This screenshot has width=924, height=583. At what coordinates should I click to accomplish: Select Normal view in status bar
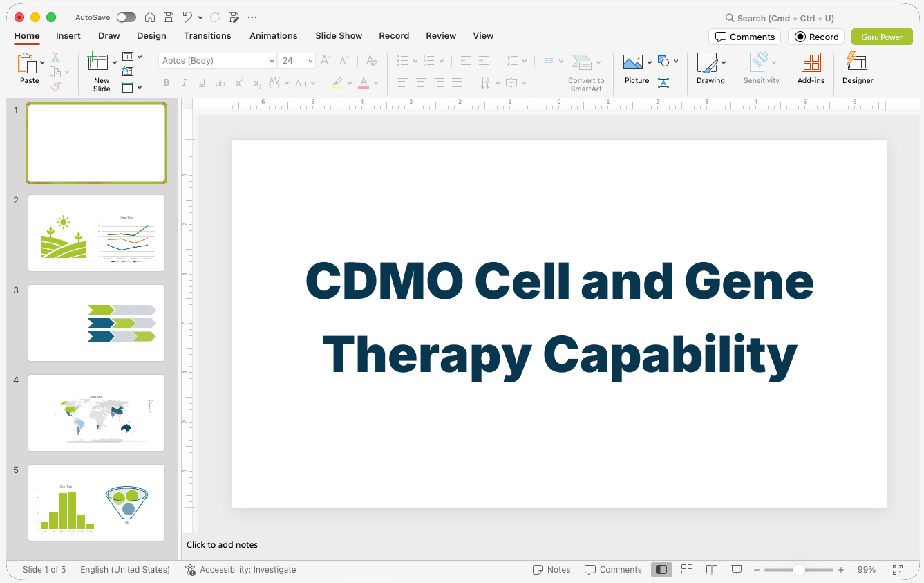tap(661, 570)
